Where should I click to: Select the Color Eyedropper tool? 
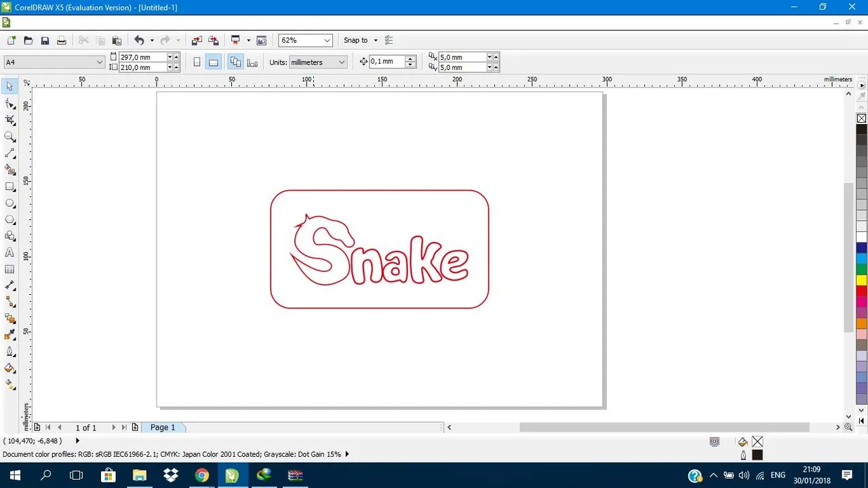click(x=9, y=335)
